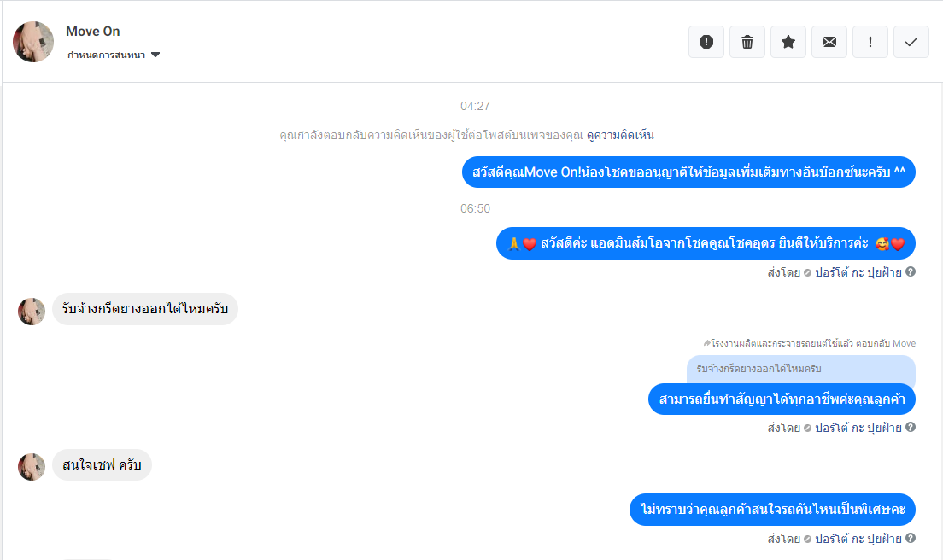Click the สวัสดีคุณMove On greeting message bubble
This screenshot has height=560, width=943.
(688, 172)
